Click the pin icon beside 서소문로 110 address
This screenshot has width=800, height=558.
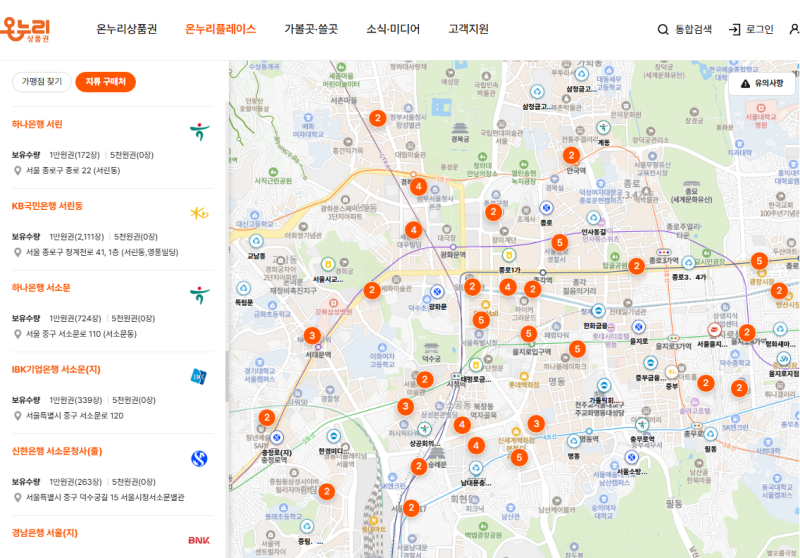coord(17,334)
